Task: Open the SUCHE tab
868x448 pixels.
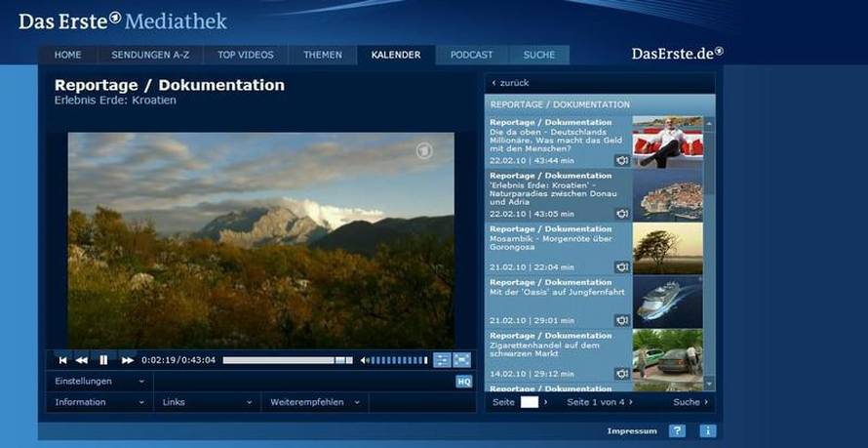Action: 538,55
